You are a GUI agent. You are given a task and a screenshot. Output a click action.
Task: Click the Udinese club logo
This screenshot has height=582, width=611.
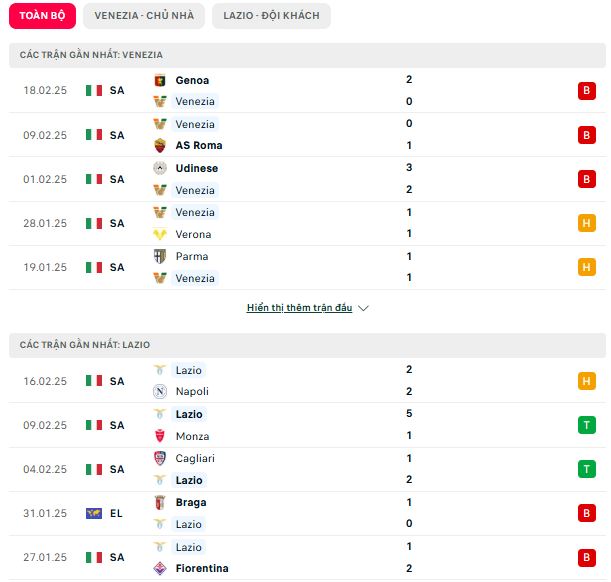pos(160,168)
